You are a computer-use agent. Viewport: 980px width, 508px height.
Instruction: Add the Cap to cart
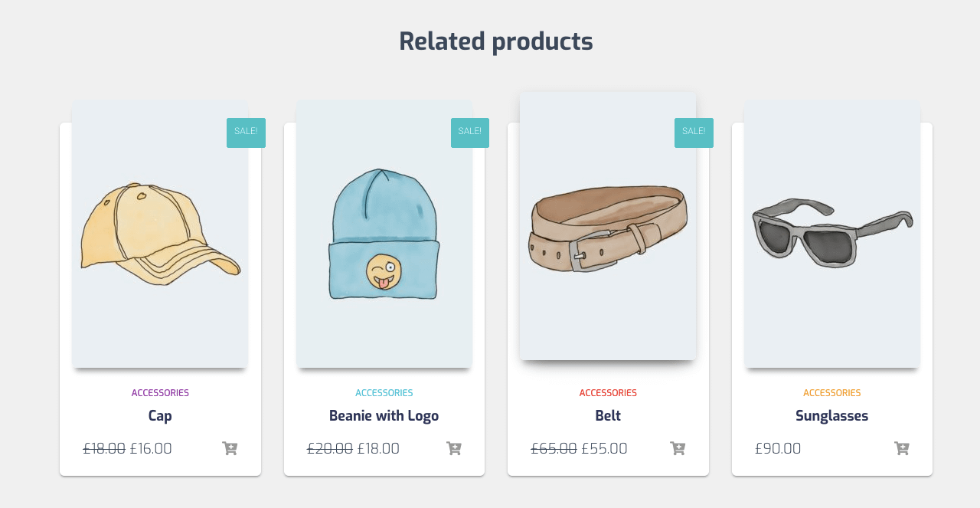point(230,448)
